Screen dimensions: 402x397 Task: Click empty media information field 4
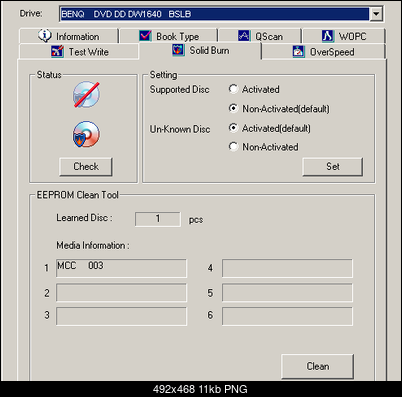tap(287, 268)
